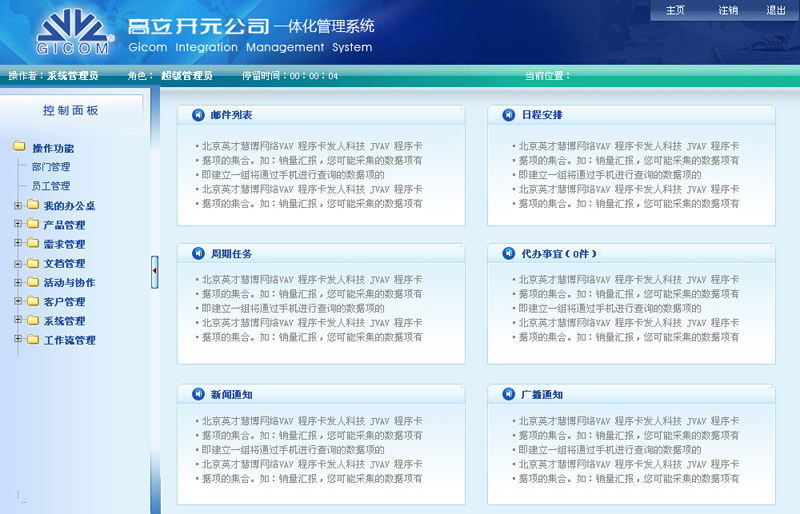
Task: Select the 文档管理 label
Action: tap(64, 263)
